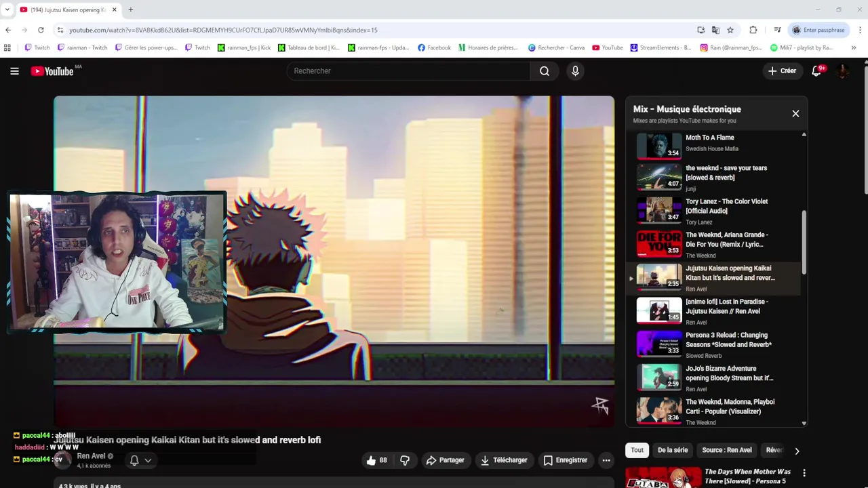Image resolution: width=868 pixels, height=488 pixels.
Task: Close the Jujutsu Kaisen browser tab
Action: [x=114, y=9]
